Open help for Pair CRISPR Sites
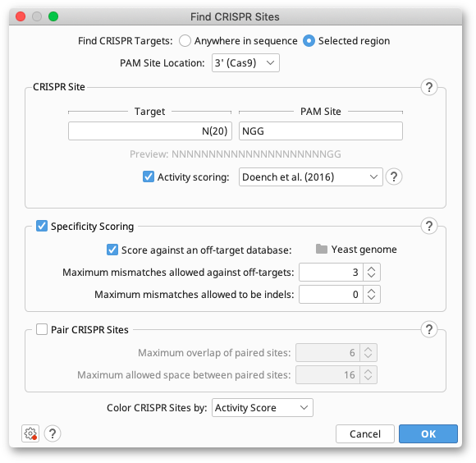The height and width of the screenshot is (463, 476). [x=428, y=329]
